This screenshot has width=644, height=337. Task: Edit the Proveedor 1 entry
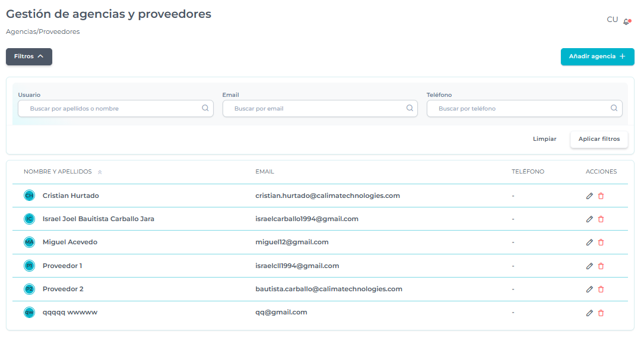coord(589,266)
